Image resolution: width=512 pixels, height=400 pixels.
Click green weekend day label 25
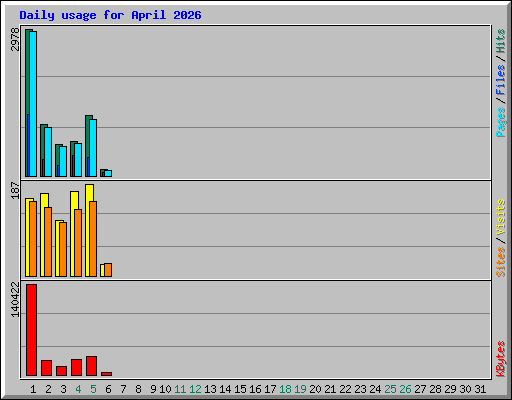[390, 389]
